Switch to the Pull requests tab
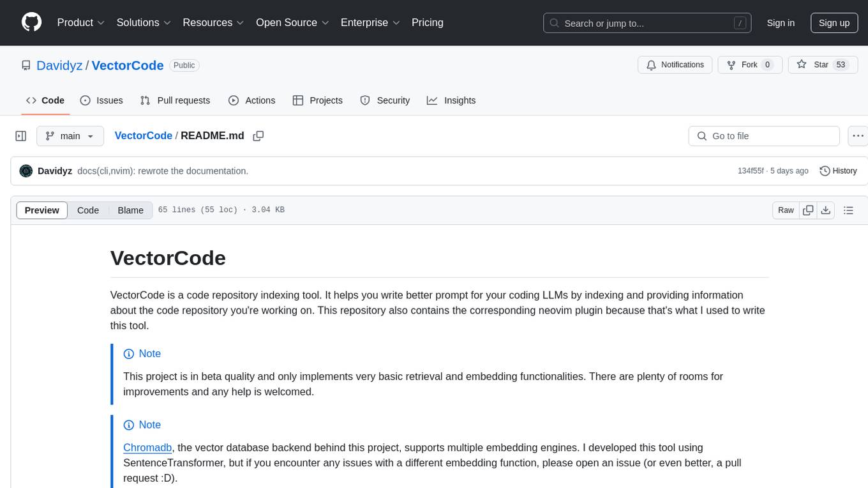 click(x=175, y=100)
